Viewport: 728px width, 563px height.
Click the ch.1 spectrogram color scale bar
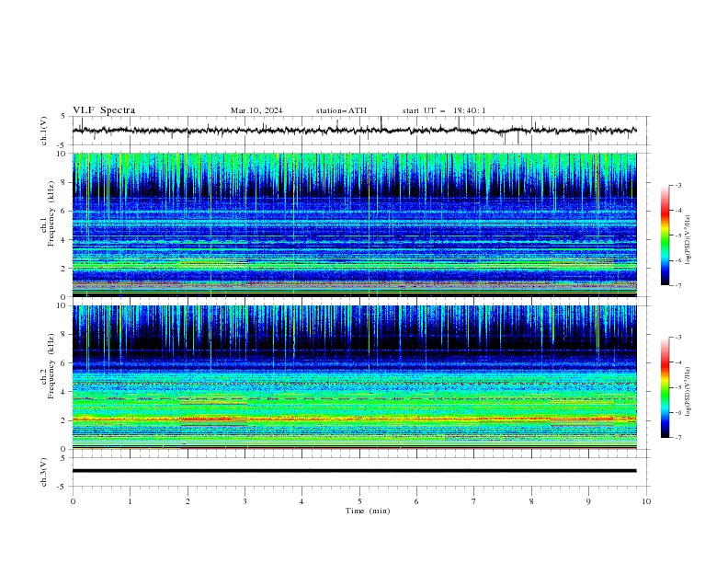coord(665,236)
